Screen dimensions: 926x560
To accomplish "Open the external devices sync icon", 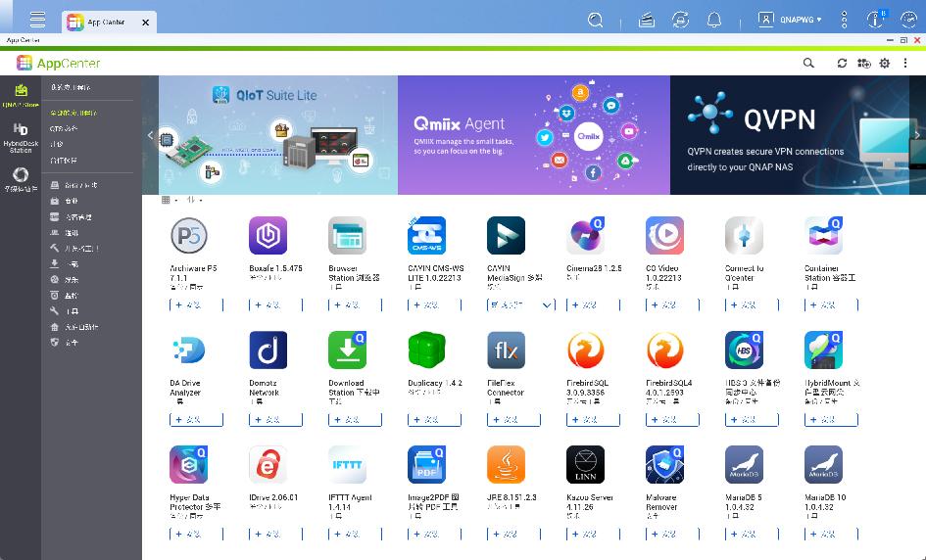I will (680, 20).
